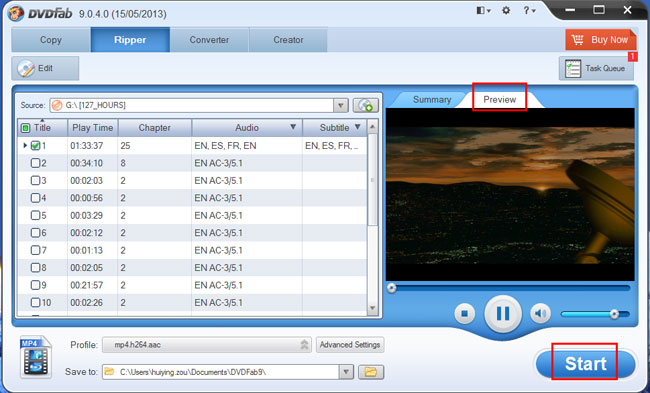
Task: Open the Task Queue list
Action: coord(596,68)
